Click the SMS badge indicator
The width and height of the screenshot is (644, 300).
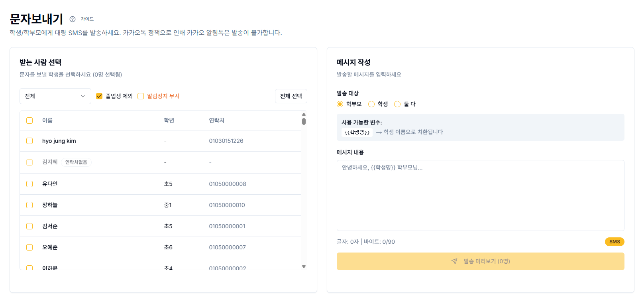click(x=614, y=242)
